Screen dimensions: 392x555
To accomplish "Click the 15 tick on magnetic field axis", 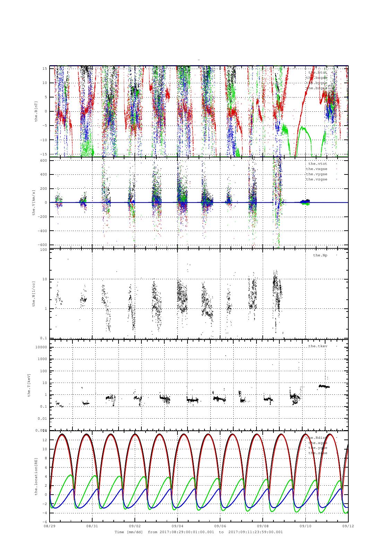I will click(x=45, y=69).
